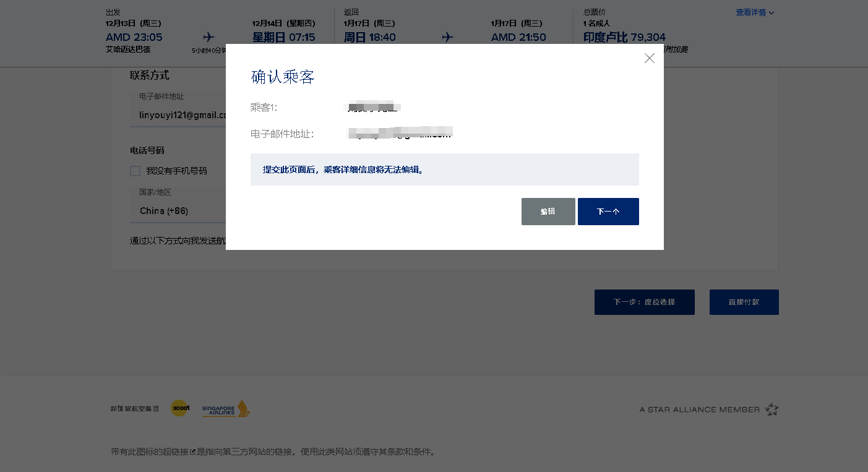Click return time 周日 18:40
The image size is (868, 472).
coord(369,37)
